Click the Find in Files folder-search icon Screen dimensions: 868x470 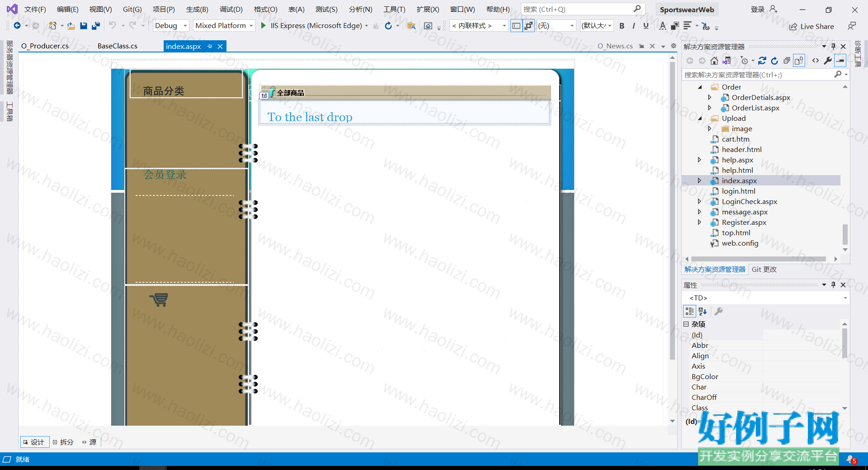tap(411, 26)
